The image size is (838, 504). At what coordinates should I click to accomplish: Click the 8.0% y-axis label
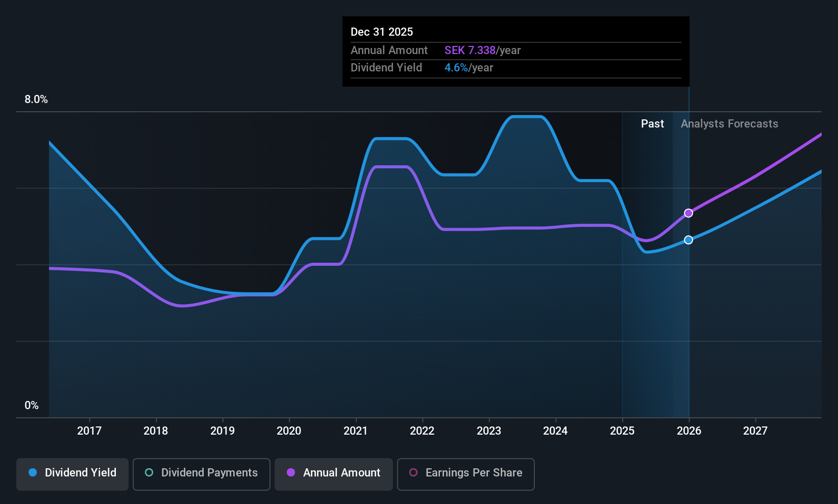click(x=36, y=99)
